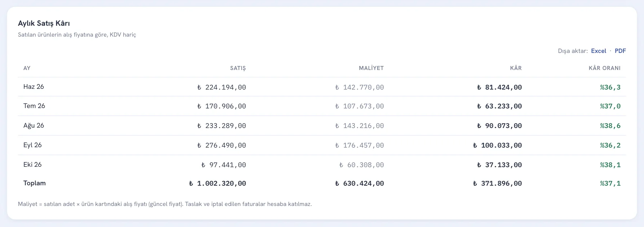Click the KÂR ORANI column header
The width and height of the screenshot is (644, 227).
[x=605, y=68]
